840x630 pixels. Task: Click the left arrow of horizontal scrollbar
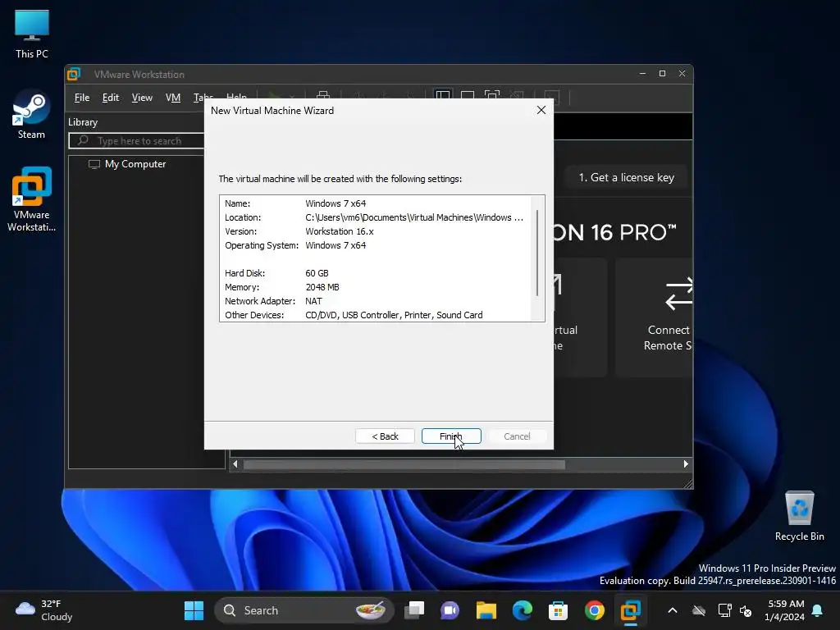point(235,464)
